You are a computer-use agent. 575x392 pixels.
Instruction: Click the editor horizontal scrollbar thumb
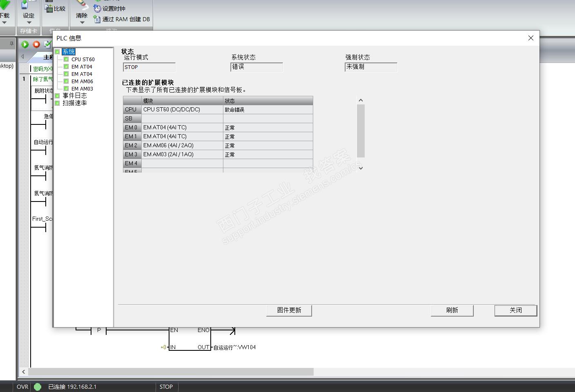tap(171, 372)
